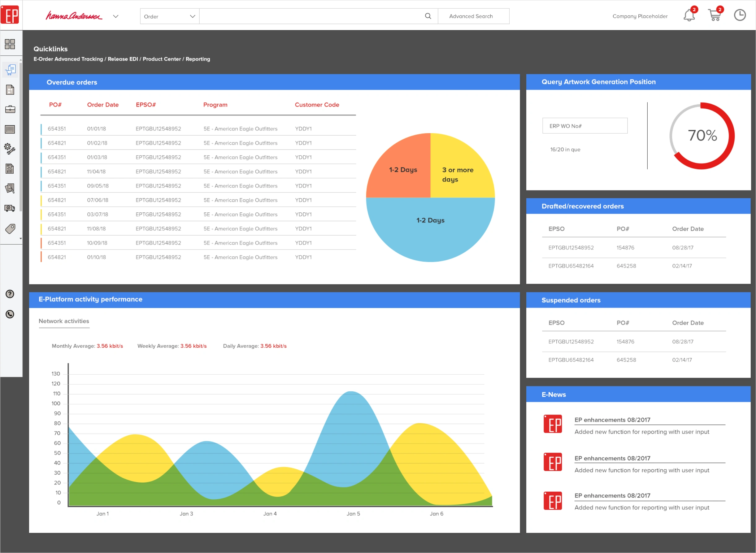Open the briefcase icon in sidebar
The width and height of the screenshot is (756, 553).
10,110
